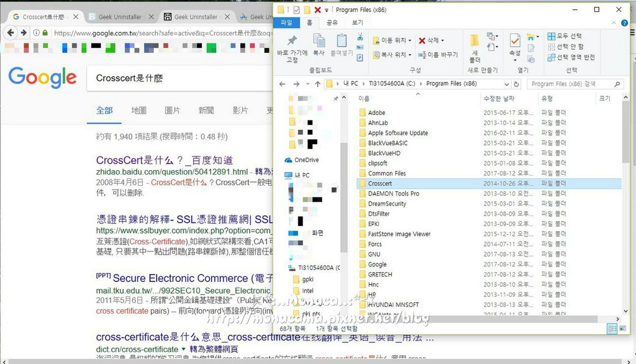
Task: Deselect everything with 선택 안 함
Action: pos(565,47)
